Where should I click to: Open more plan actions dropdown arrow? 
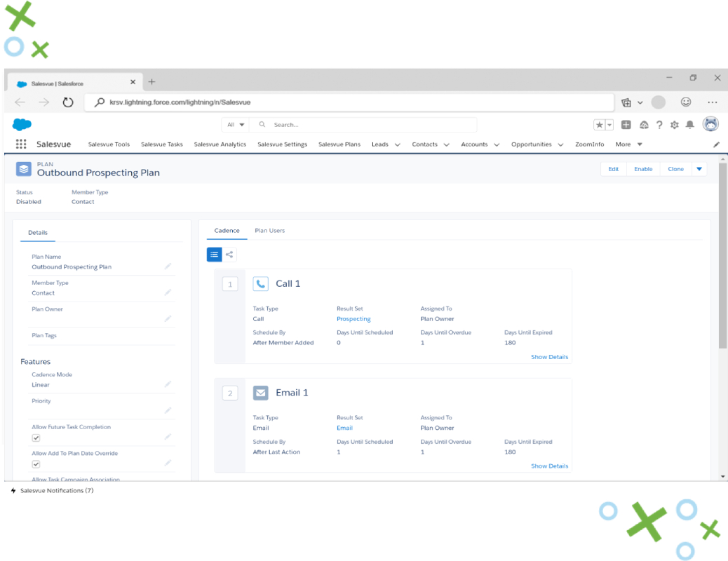click(x=699, y=169)
